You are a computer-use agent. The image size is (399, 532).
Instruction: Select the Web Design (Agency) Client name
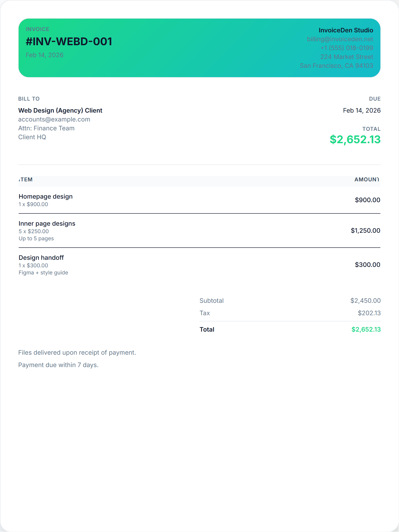60,110
